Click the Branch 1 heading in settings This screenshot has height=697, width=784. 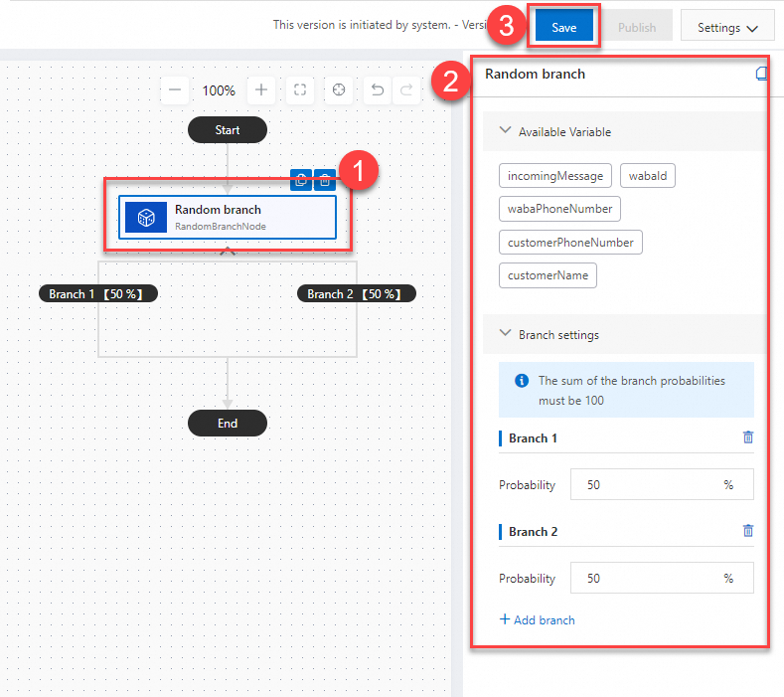coord(533,438)
